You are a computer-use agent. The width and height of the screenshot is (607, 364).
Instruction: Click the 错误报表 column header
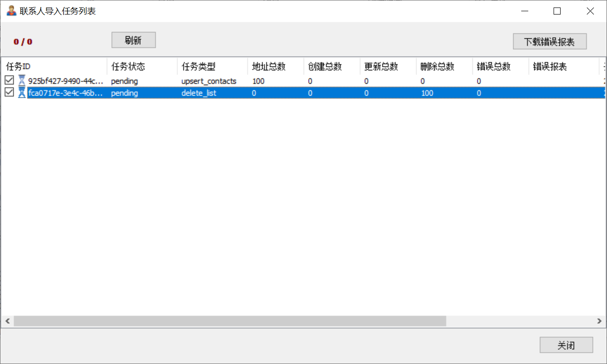563,67
